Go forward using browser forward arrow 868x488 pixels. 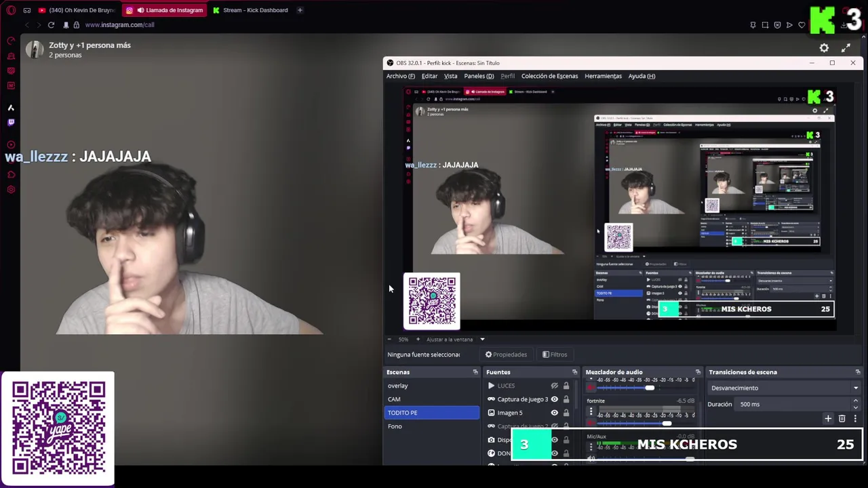coord(39,25)
